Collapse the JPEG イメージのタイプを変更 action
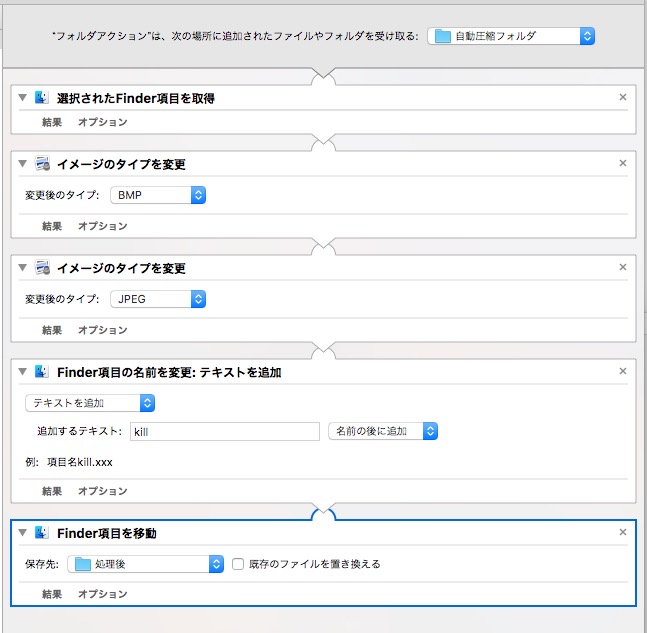The image size is (647, 633). 23,268
